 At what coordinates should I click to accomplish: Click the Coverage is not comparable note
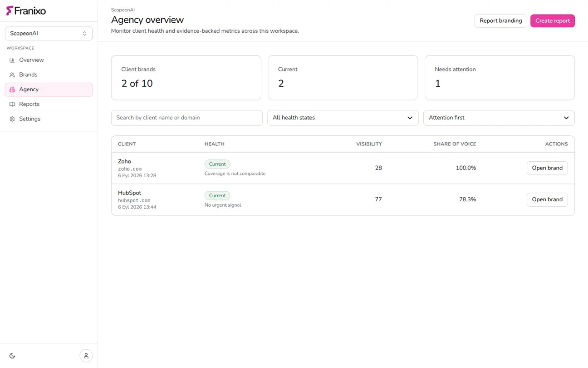click(x=235, y=174)
